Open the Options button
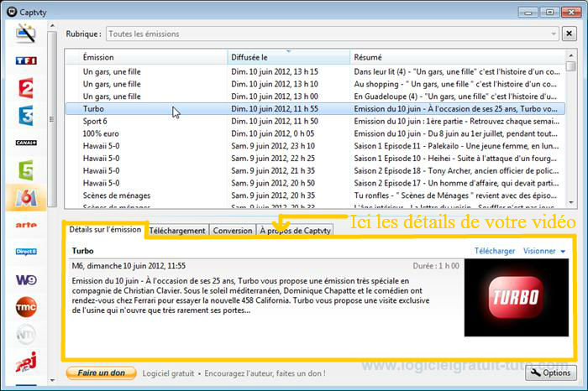The height and width of the screenshot is (391, 588). tap(551, 373)
